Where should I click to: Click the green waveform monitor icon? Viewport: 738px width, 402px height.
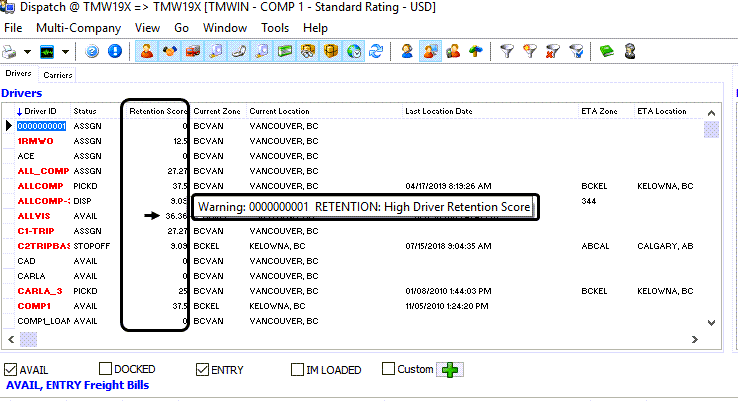(47, 52)
